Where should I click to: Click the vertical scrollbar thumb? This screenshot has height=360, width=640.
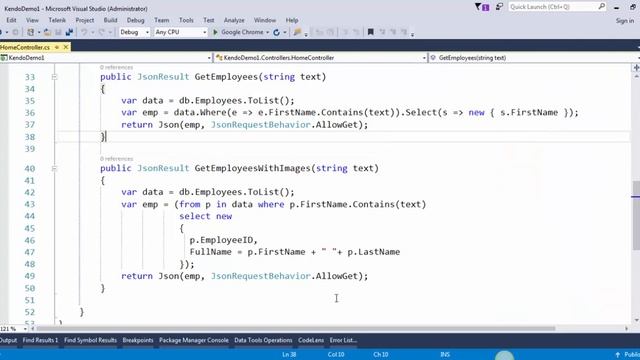point(636,215)
